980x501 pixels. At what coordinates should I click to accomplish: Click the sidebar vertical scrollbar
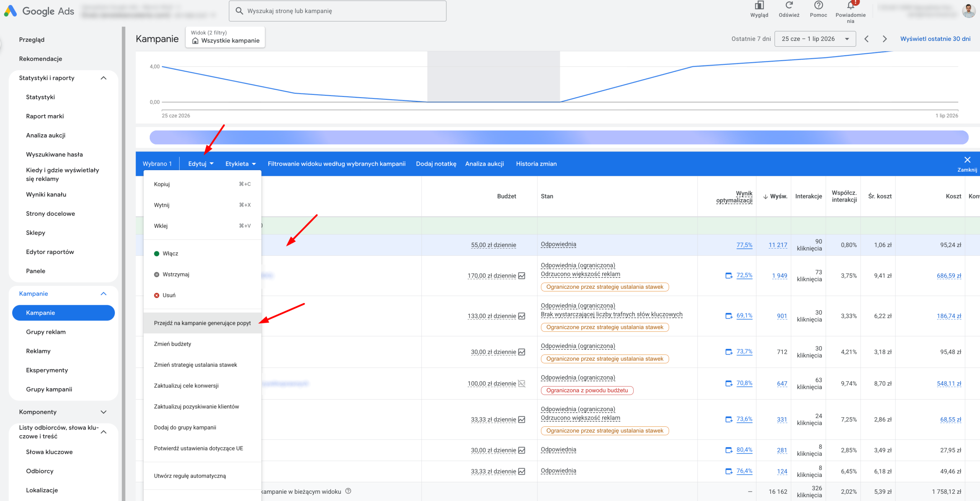[x=124, y=264]
